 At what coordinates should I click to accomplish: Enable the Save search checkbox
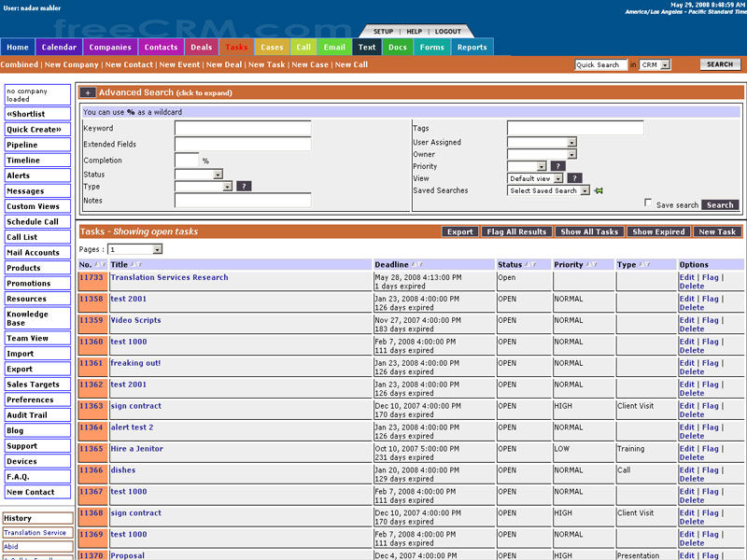click(648, 203)
